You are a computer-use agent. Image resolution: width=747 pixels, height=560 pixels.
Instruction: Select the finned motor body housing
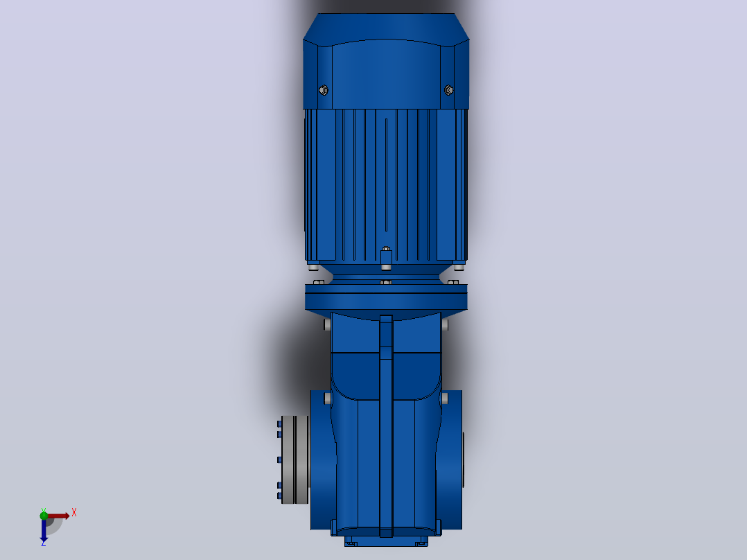pyautogui.click(x=386, y=186)
